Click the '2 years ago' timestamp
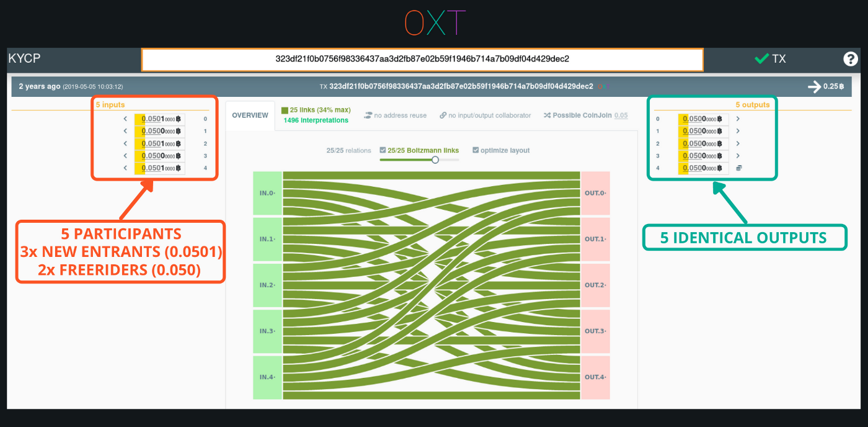 pyautogui.click(x=39, y=86)
